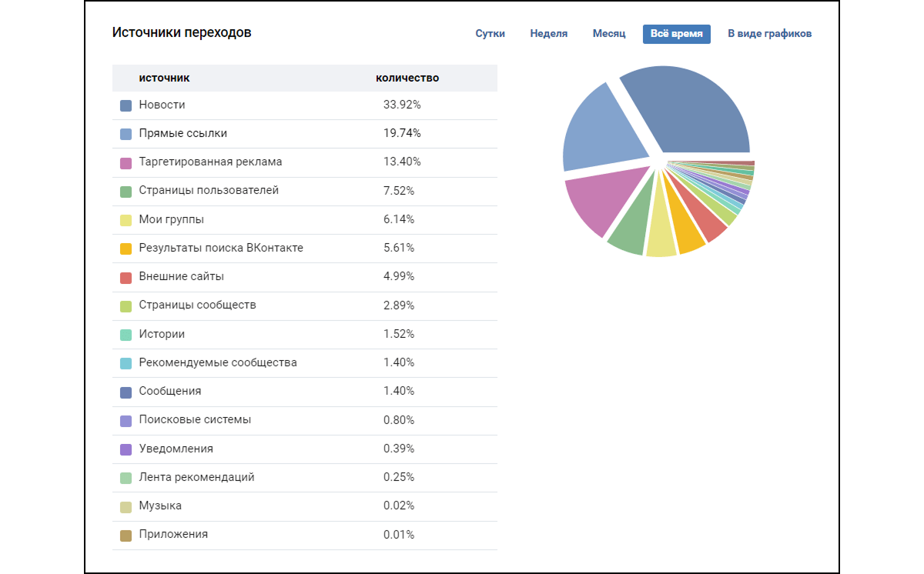This screenshot has height=574, width=924.
Task: Select the Рекомендуемые сообщества row label
Action: (x=218, y=362)
